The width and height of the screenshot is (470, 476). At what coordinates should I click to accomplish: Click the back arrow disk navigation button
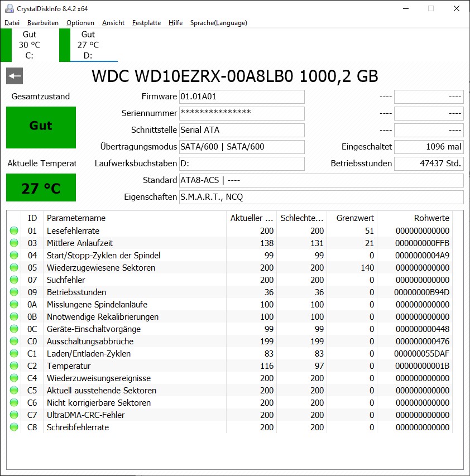[15, 76]
